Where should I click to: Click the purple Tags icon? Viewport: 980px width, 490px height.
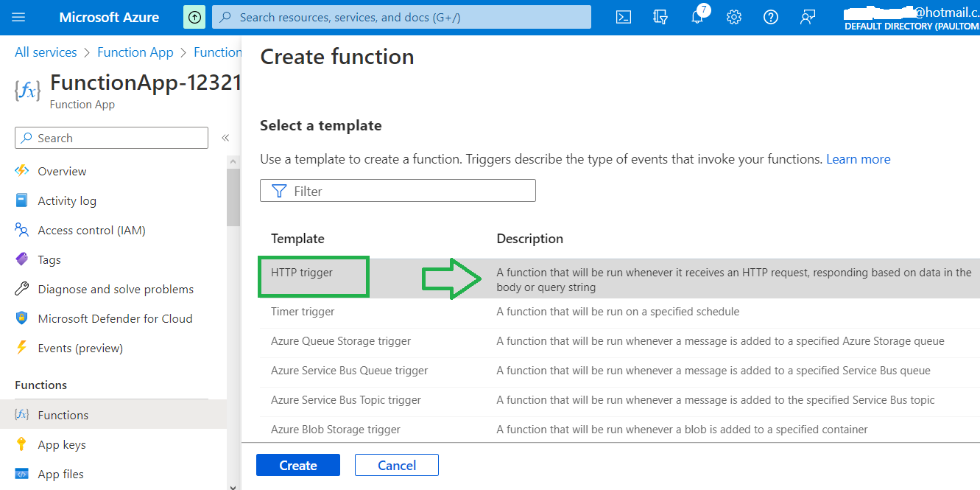(x=22, y=259)
